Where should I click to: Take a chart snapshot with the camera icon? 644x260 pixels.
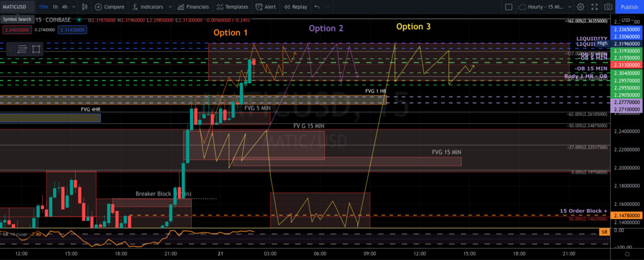click(x=608, y=7)
